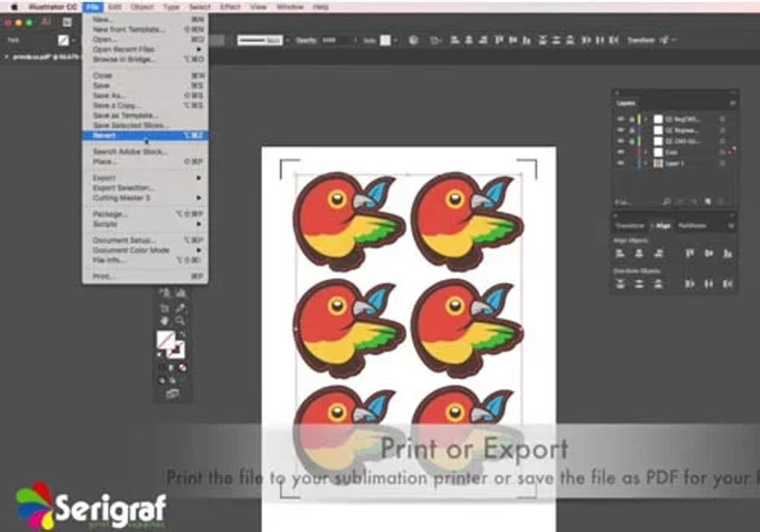760x532 pixels.
Task: Select the Slice tool
Action: (180, 308)
